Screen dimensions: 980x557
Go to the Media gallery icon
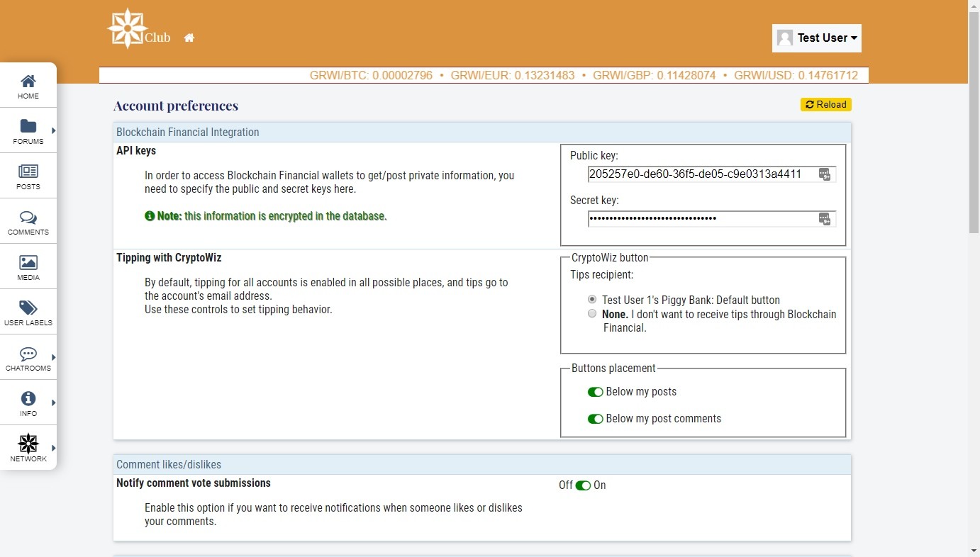coord(28,267)
